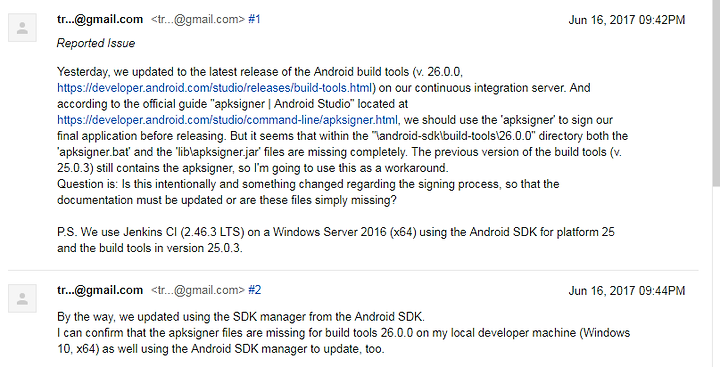
Task: Click the bold tr...@gmail.com author name on comment #2
Action: [x=100, y=290]
